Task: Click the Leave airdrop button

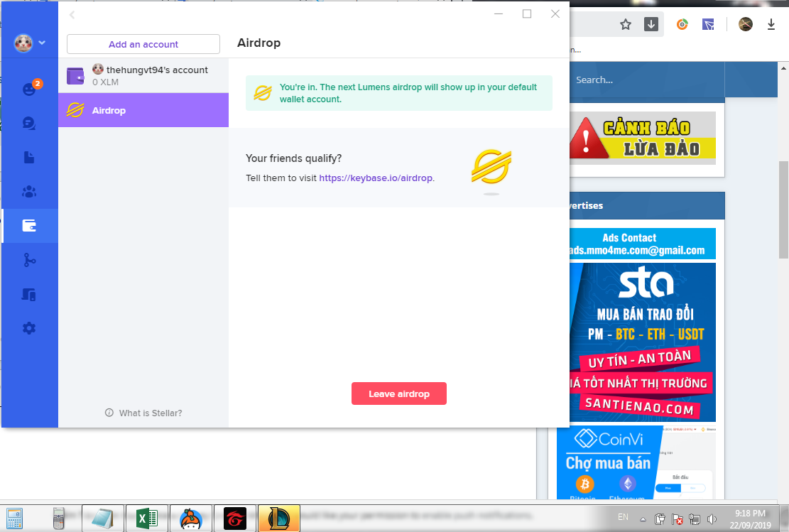Action: click(399, 393)
